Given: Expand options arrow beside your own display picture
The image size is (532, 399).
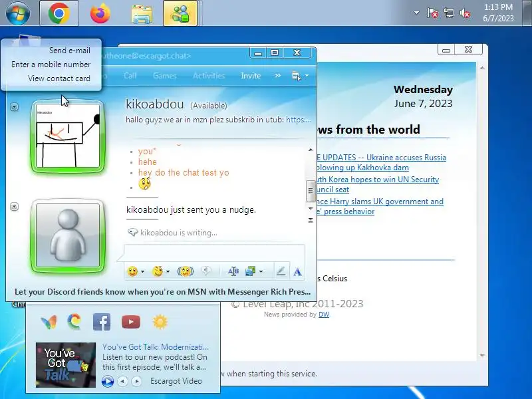Looking at the screenshot, I should coord(14,207).
